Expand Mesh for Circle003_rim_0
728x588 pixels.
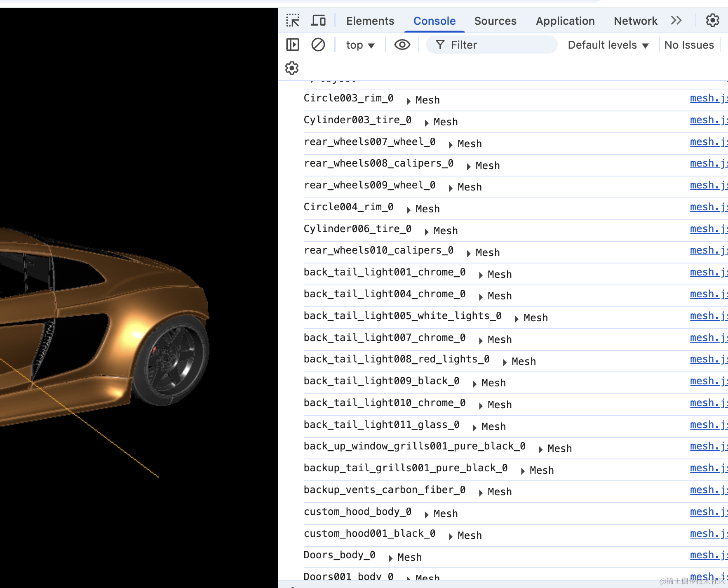(409, 101)
